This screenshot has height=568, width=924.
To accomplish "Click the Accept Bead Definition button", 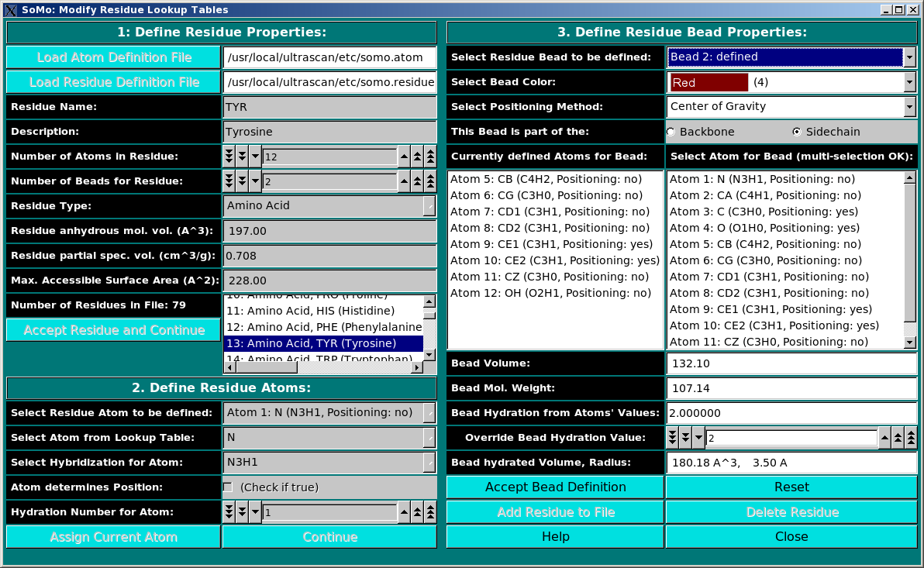I will click(555, 487).
